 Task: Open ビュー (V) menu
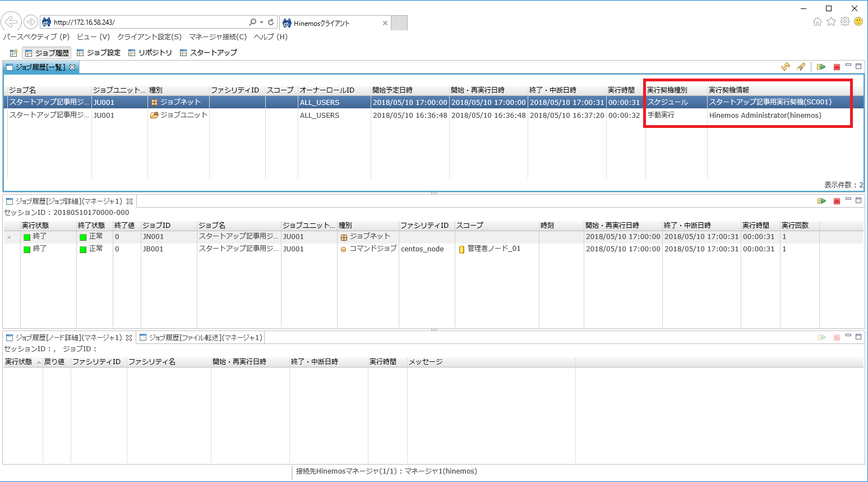(x=93, y=37)
